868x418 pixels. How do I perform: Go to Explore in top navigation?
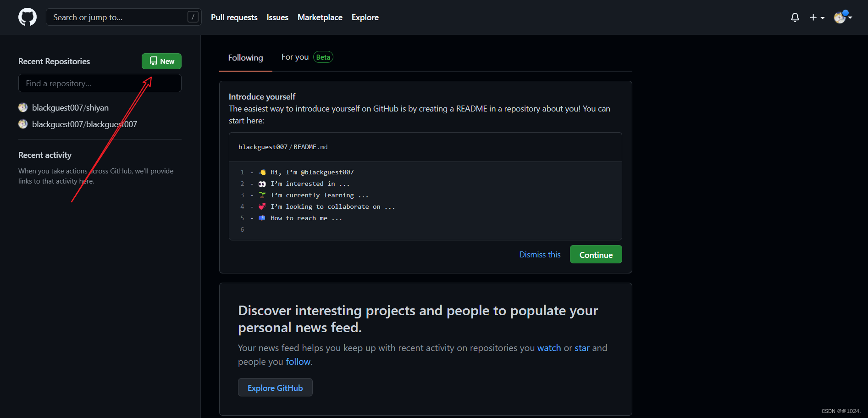point(365,17)
